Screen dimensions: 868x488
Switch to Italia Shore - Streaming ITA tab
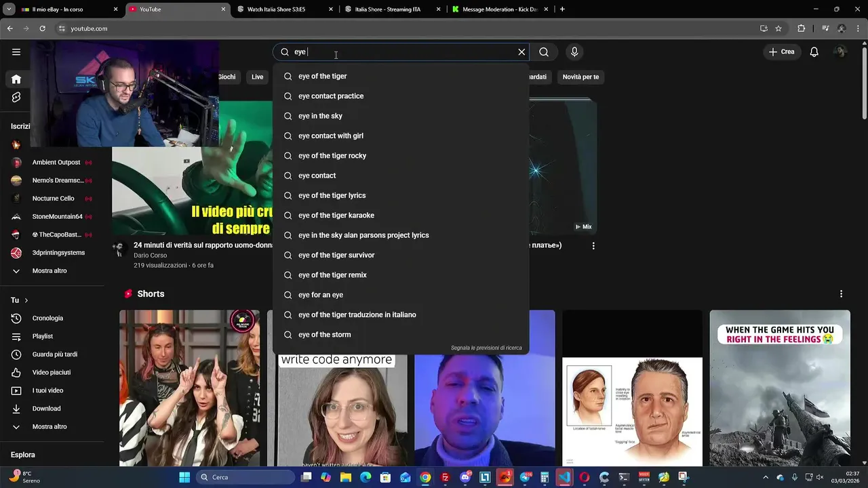click(x=392, y=9)
